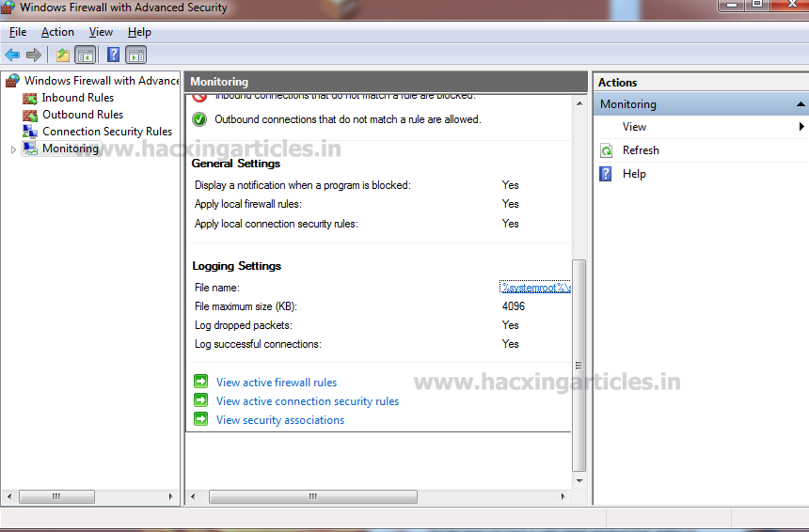
Task: Collapse the Monitoring section in Actions pane
Action: point(801,104)
